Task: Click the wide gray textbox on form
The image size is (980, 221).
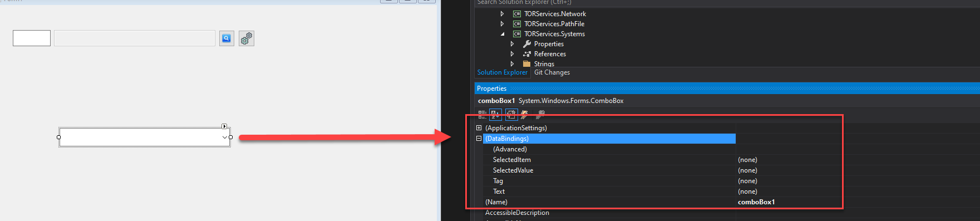Action: point(135,38)
